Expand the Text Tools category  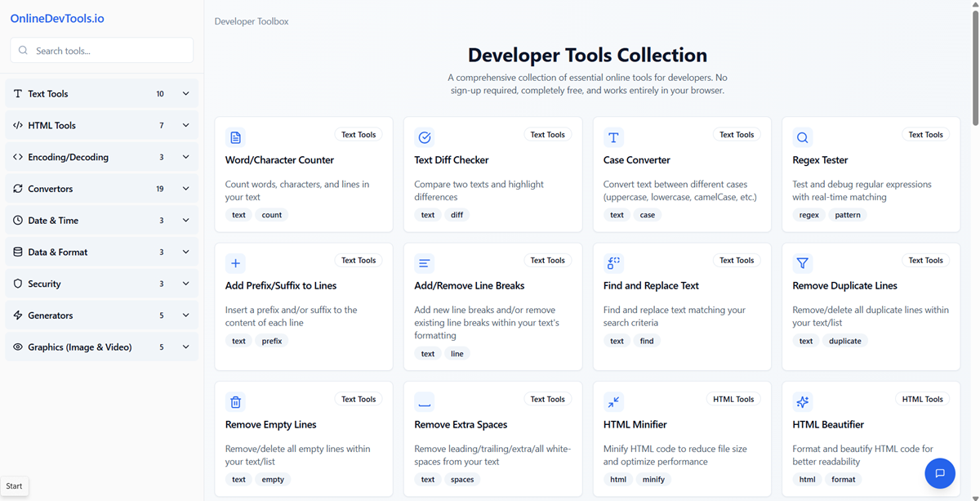[101, 93]
